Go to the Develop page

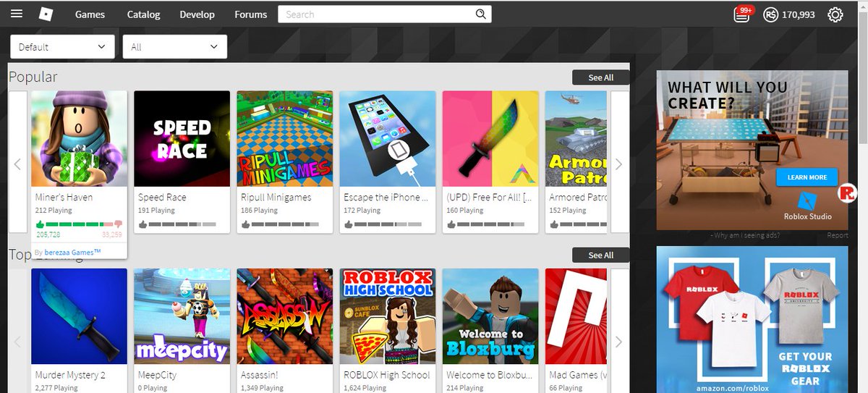[x=197, y=14]
